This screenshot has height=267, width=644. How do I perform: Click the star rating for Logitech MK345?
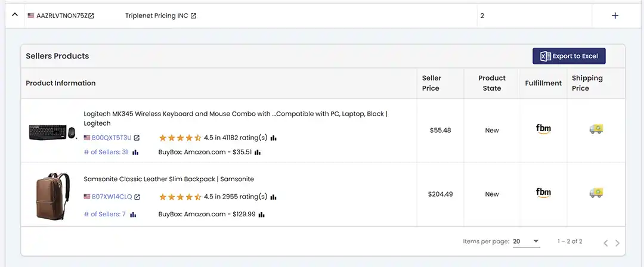[180, 138]
